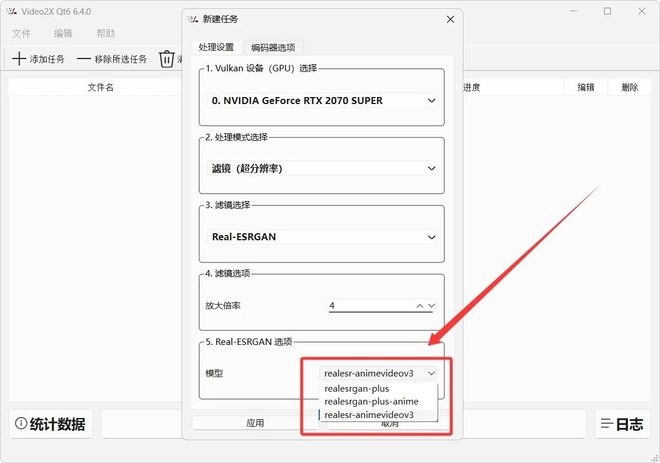Close the Video2X main window
The height and width of the screenshot is (463, 660).
(641, 11)
